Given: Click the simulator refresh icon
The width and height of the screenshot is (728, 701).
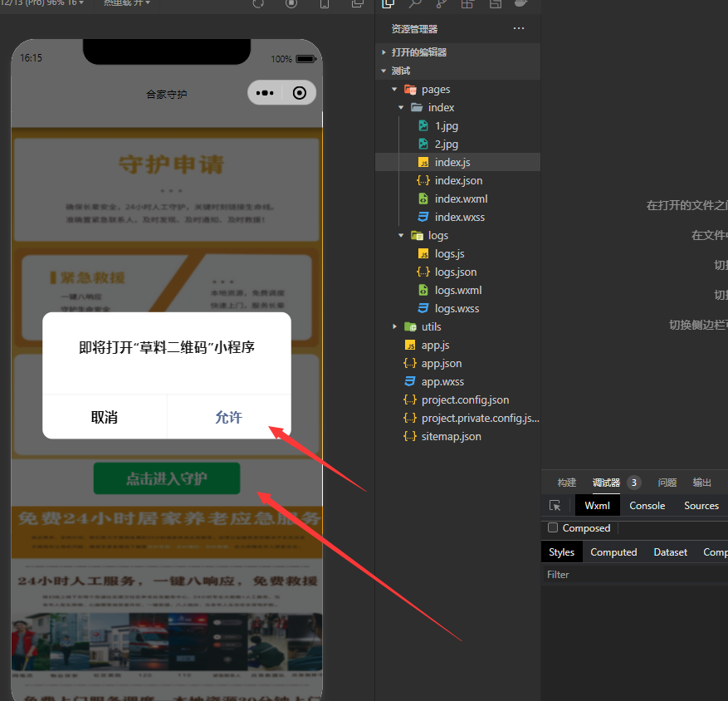Looking at the screenshot, I should 258,3.
